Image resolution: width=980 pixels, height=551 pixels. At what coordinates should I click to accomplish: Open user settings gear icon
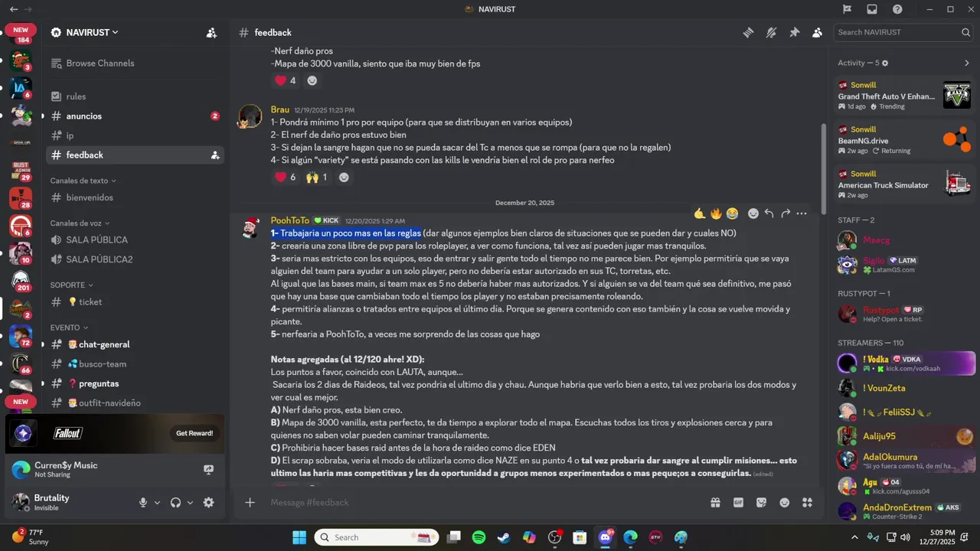point(208,503)
